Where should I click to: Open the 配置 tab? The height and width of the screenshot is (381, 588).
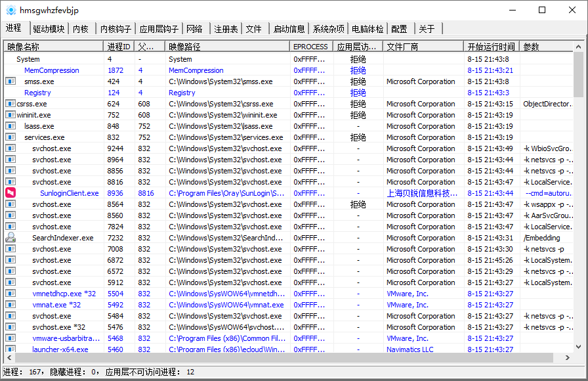tap(399, 29)
